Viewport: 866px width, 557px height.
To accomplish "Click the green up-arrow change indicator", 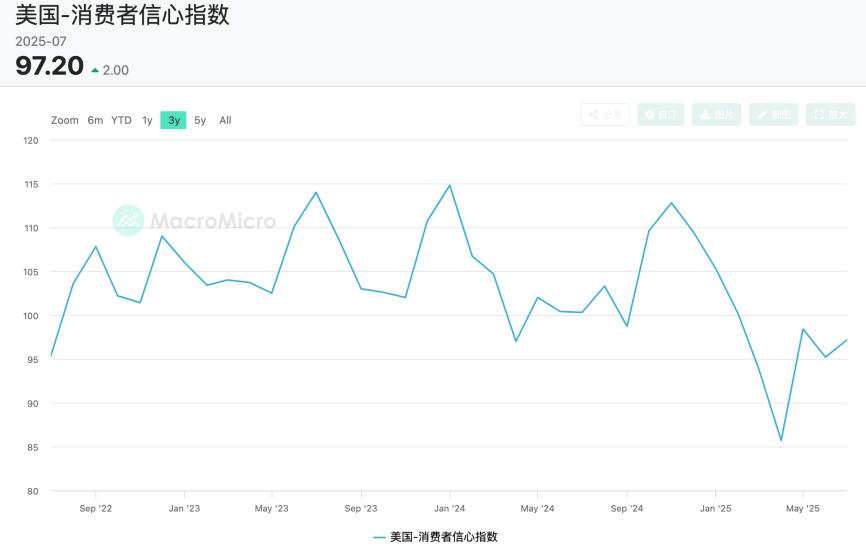I will (95, 70).
